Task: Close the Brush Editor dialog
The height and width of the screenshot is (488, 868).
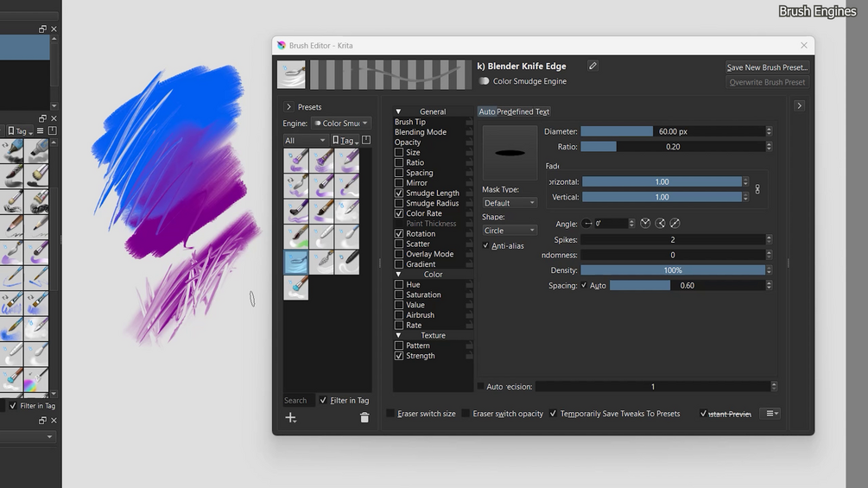Action: 804,46
